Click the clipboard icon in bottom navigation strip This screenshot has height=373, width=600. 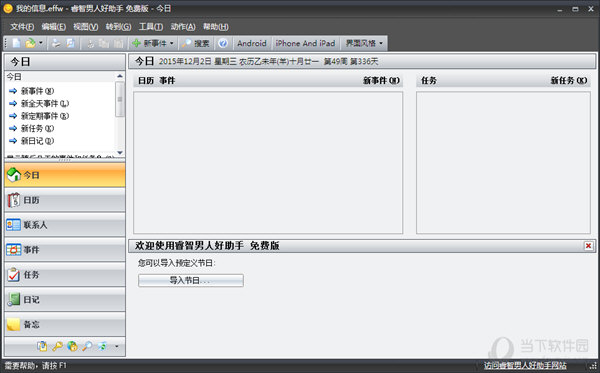42,346
